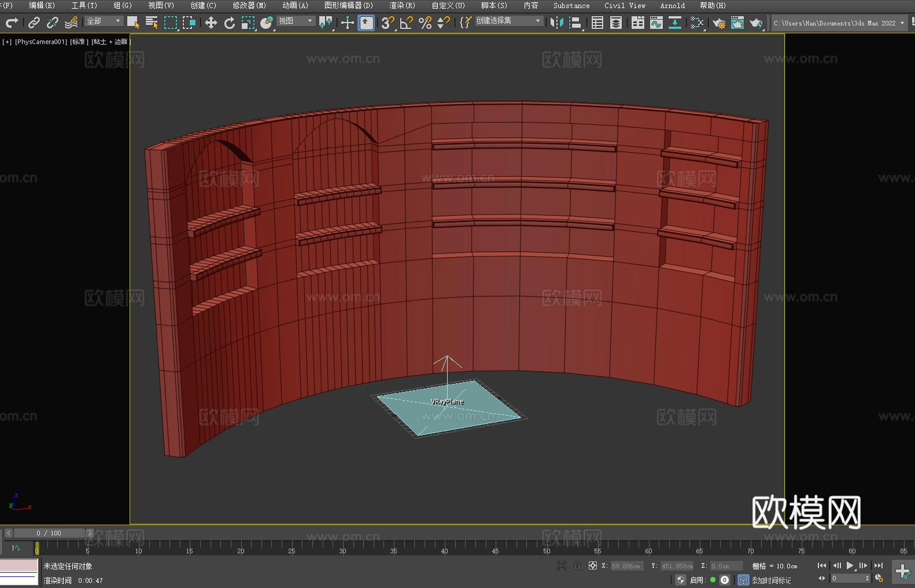The width and height of the screenshot is (915, 588).
Task: Open the 创建(C) menu
Action: coord(204,5)
